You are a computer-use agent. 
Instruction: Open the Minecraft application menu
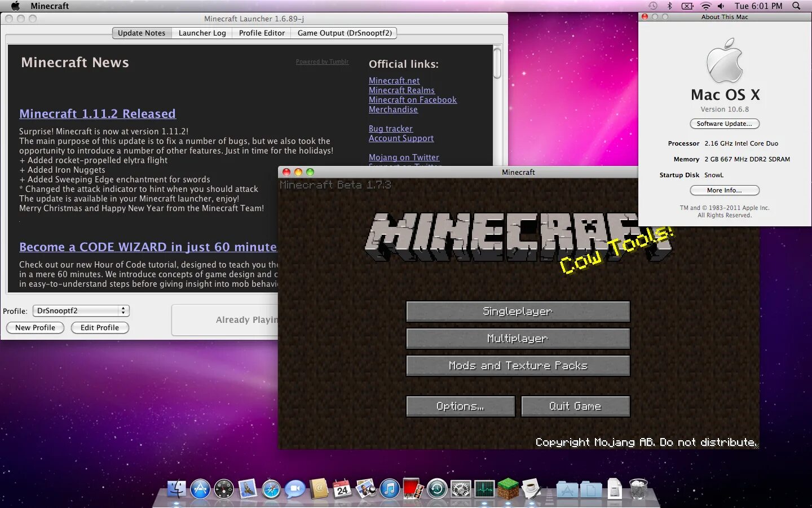(50, 6)
